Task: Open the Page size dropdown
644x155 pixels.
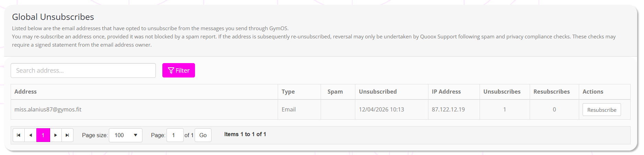Action: coord(125,135)
